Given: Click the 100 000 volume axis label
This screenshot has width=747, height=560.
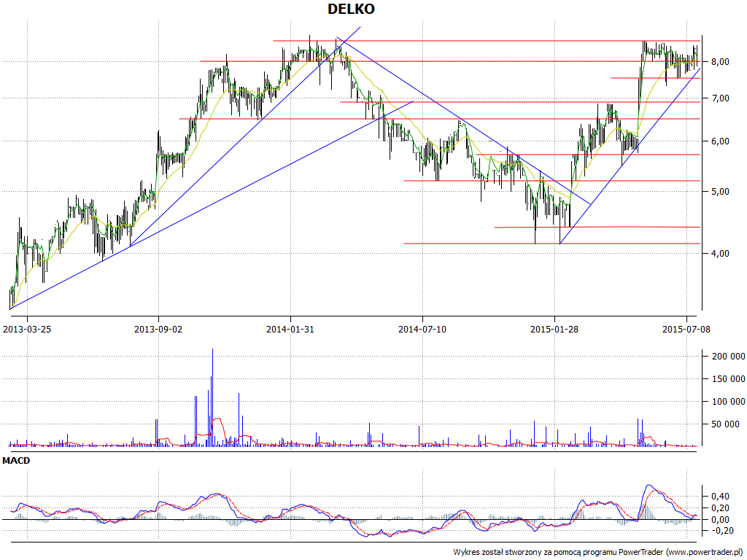Looking at the screenshot, I should point(728,402).
